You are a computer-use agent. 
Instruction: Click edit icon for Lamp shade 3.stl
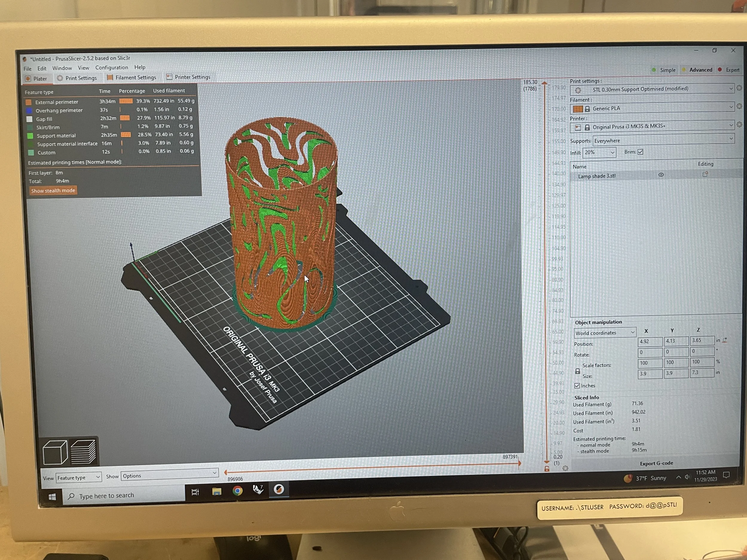click(x=705, y=174)
